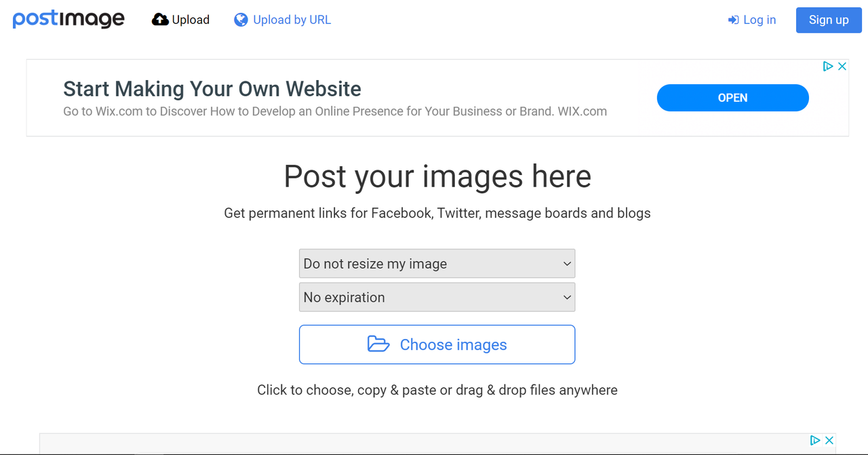Click the globe icon beside Upload by URL
Image resolution: width=868 pixels, height=455 pixels.
[x=241, y=20]
